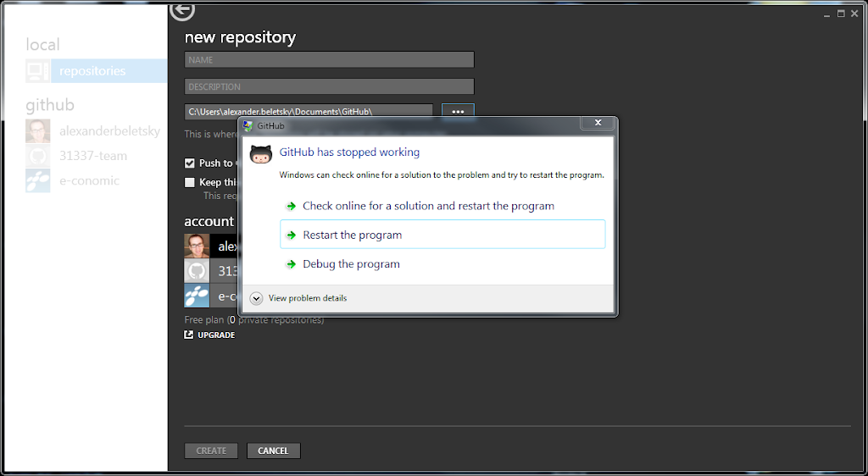Focus the repository NAME field
Screen dimensions: 868x476
[x=330, y=59]
